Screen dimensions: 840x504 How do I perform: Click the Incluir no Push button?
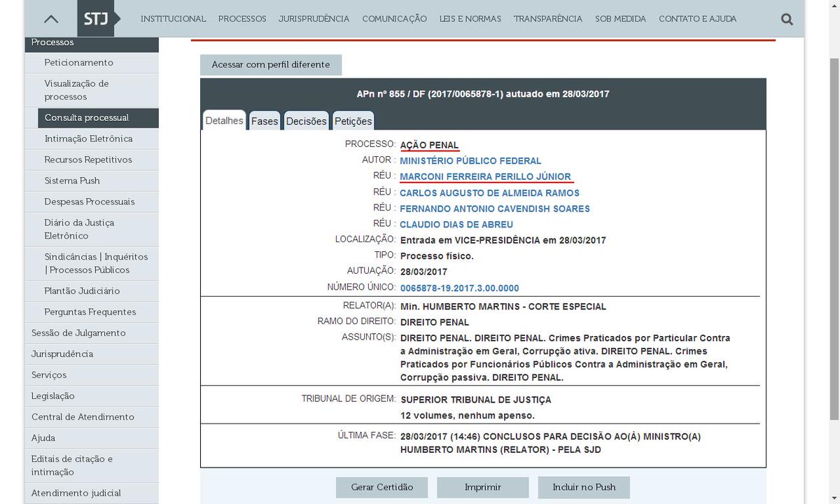click(x=584, y=486)
